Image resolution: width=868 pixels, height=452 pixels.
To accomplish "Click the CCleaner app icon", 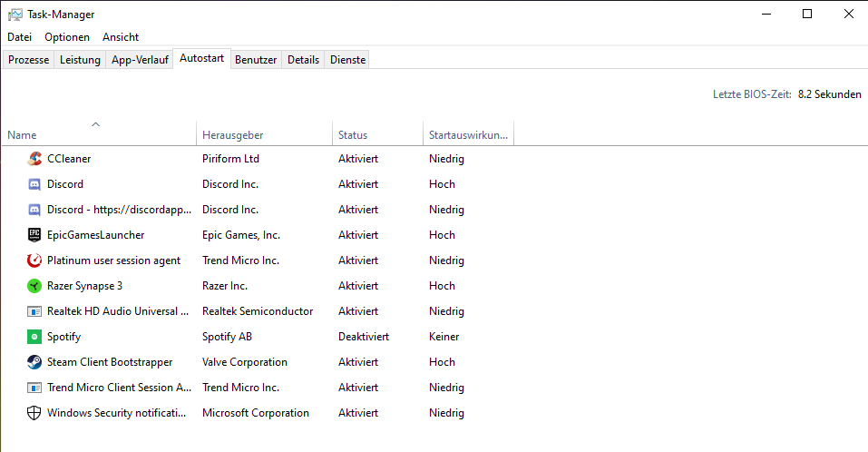I will click(34, 159).
